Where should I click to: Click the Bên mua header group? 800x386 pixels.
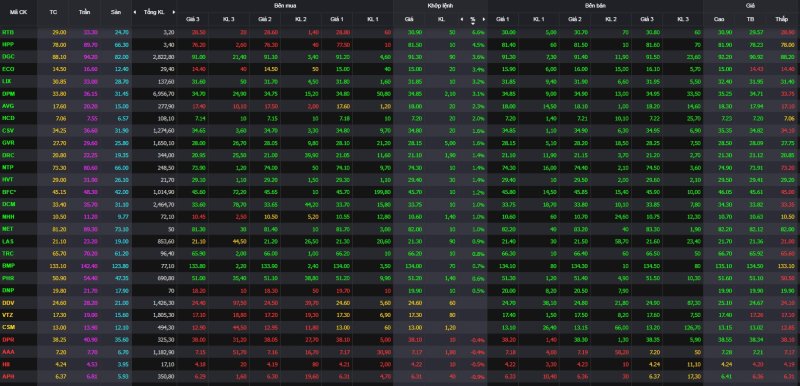coord(285,5)
